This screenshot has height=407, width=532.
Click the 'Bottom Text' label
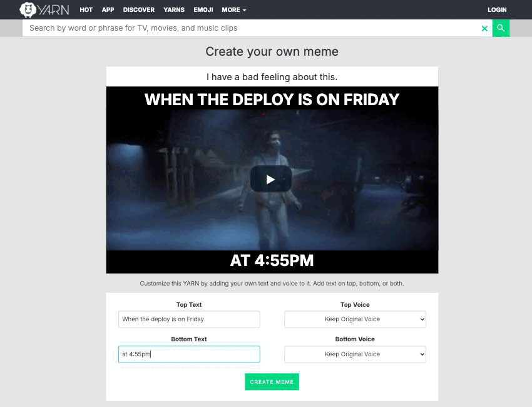(189, 339)
